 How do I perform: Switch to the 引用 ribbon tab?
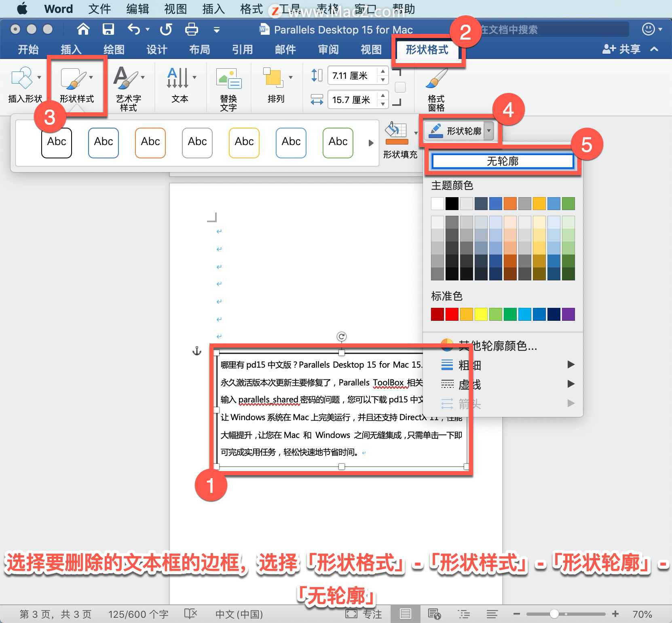click(243, 49)
